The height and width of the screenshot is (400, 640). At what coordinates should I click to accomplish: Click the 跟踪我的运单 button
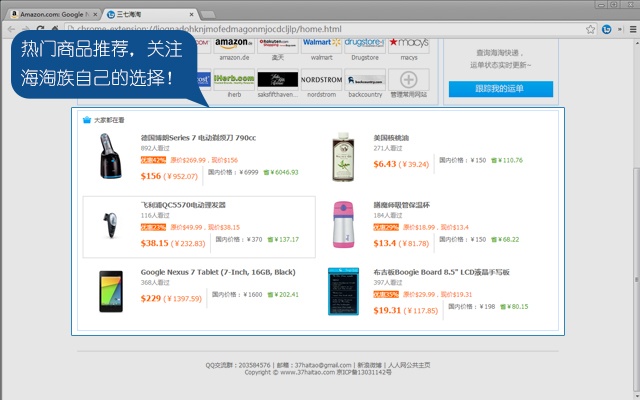point(501,89)
